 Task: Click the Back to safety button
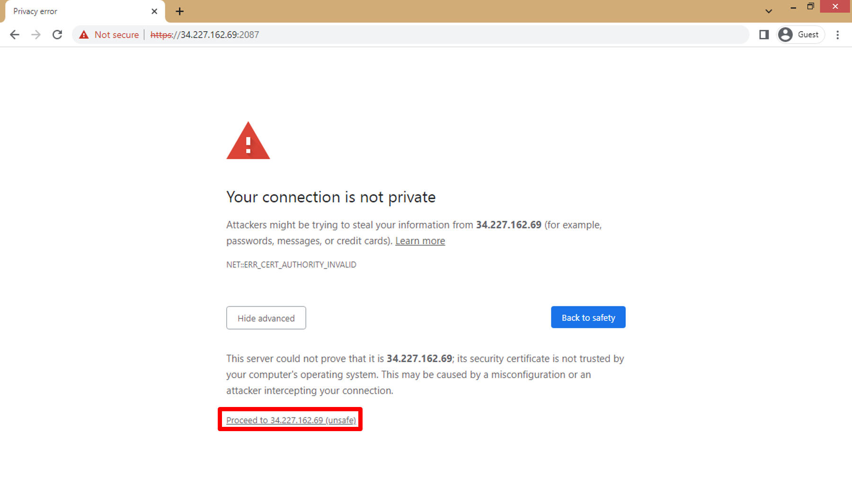click(x=588, y=318)
